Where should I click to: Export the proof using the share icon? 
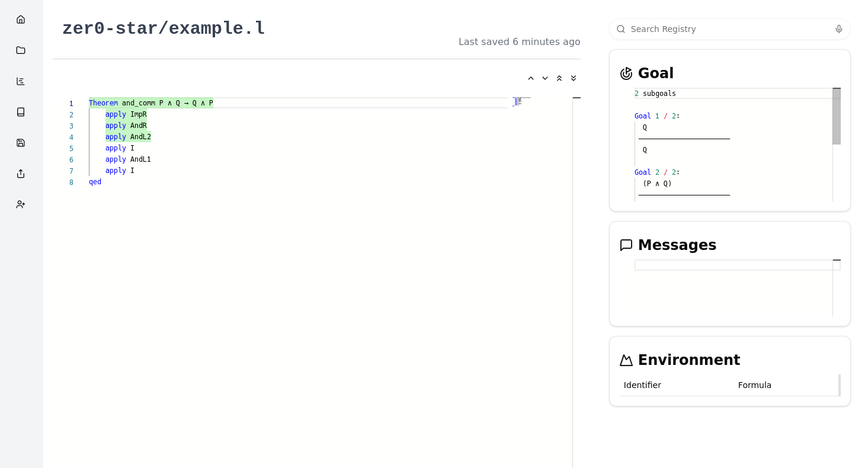pos(21,174)
